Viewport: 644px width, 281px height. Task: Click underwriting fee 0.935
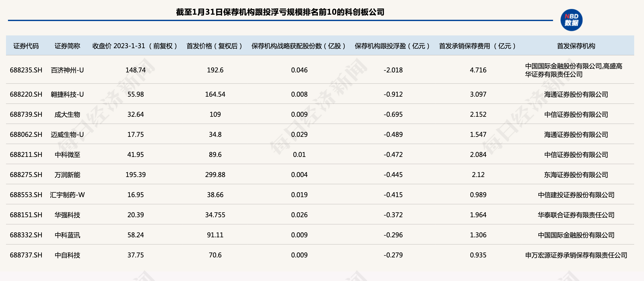pyautogui.click(x=478, y=255)
